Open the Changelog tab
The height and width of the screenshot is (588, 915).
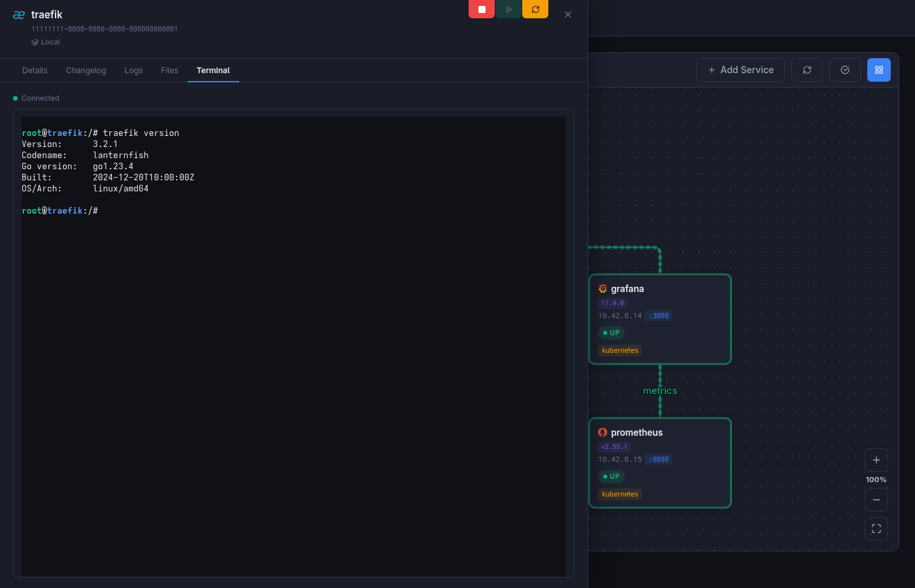coord(86,71)
